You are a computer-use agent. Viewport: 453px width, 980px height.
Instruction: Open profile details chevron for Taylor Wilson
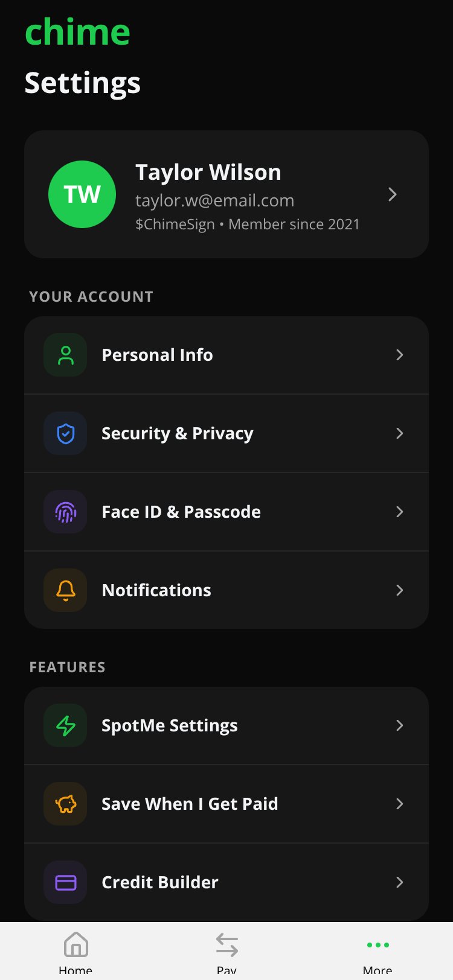click(x=393, y=194)
